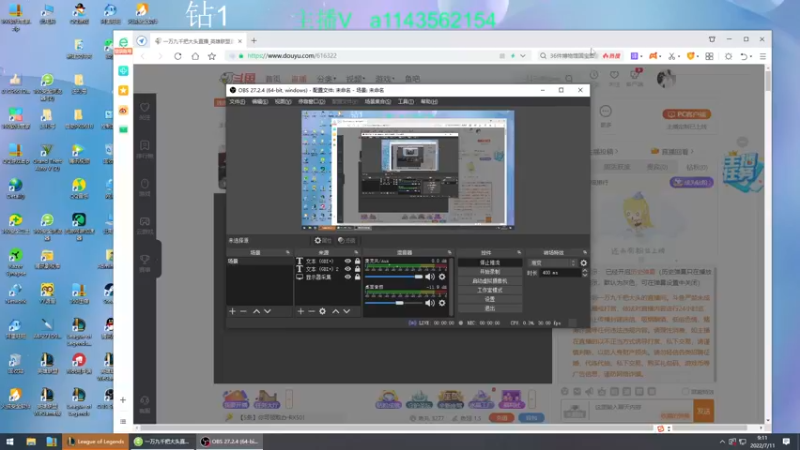
Task: Pop out the Audio Mixer dock panel
Action: 449,253
